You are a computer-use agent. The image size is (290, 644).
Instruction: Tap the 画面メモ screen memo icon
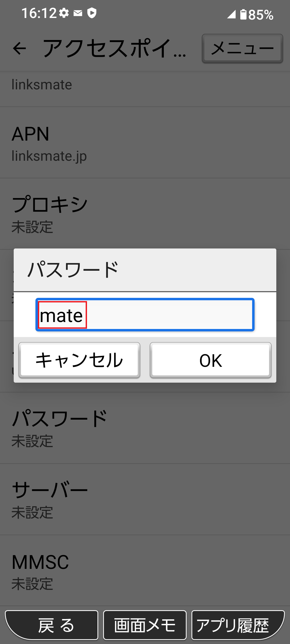[x=145, y=626]
